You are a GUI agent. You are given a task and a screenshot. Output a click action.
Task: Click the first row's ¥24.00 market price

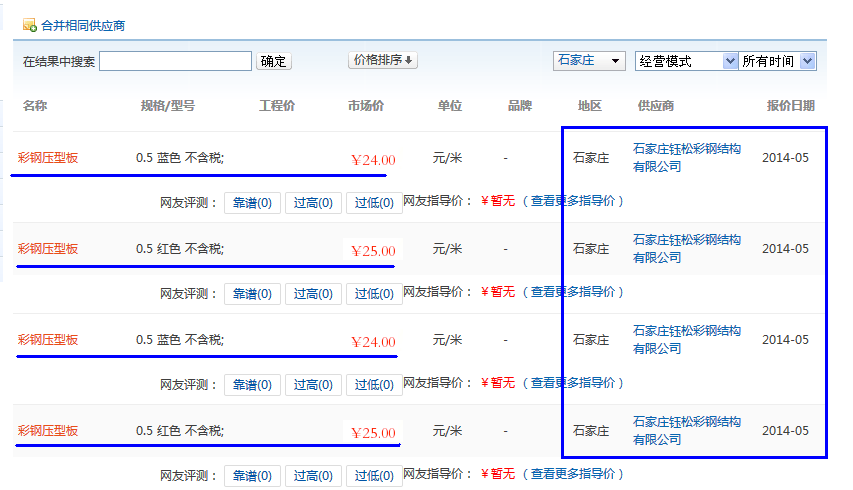(x=373, y=160)
